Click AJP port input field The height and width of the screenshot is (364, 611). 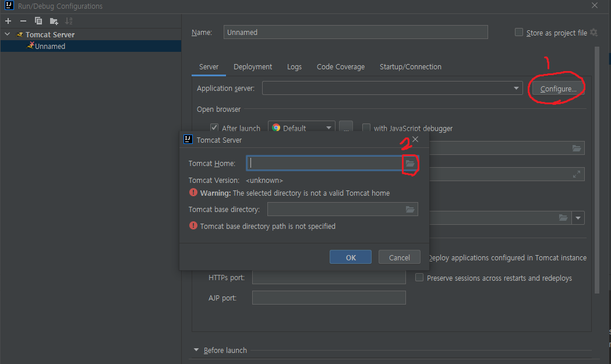pos(329,298)
